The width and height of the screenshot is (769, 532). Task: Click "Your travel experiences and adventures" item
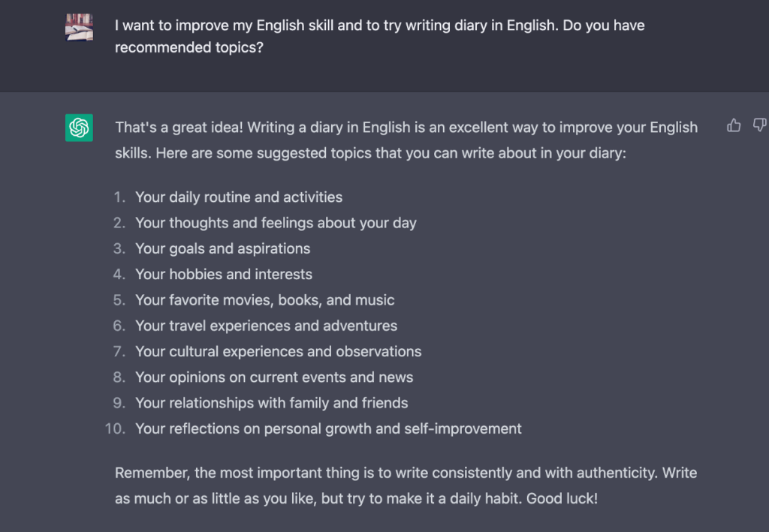(x=266, y=326)
